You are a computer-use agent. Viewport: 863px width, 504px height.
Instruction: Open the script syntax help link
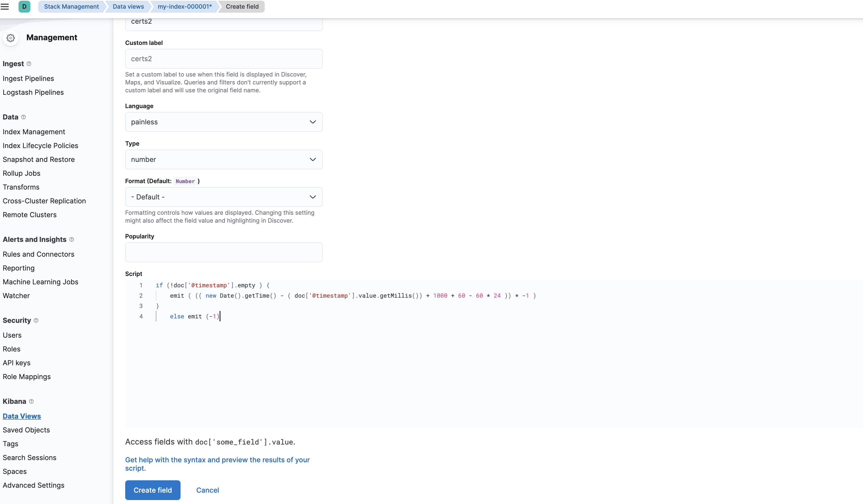[x=217, y=464]
